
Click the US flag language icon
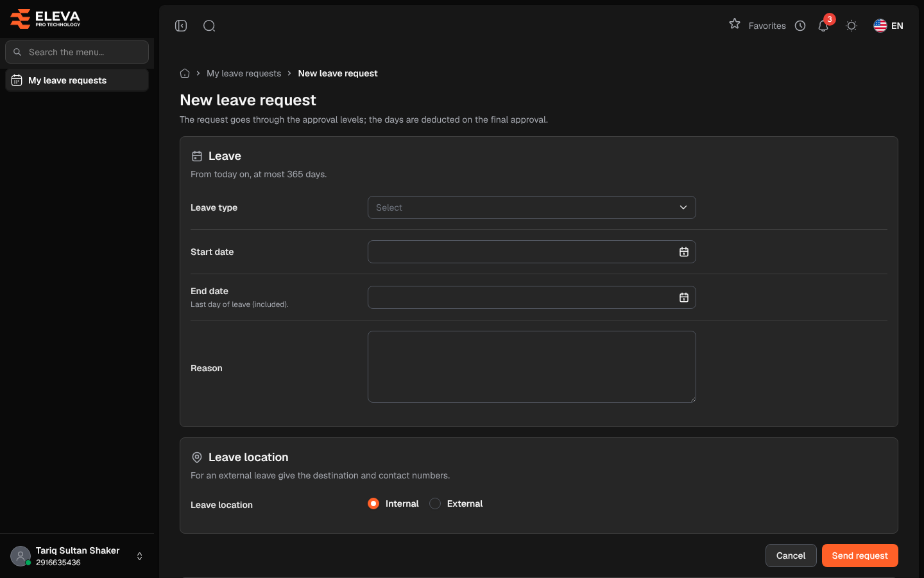coord(880,26)
